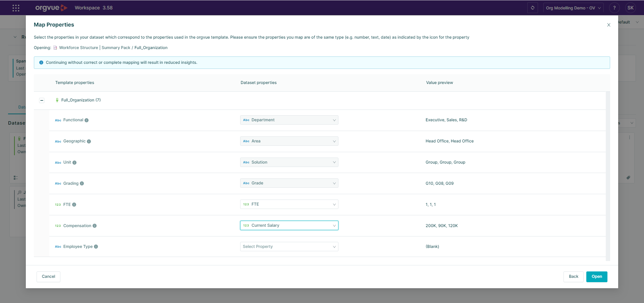This screenshot has height=303, width=644.
Task: Open the app launcher grid icon
Action: [16, 8]
